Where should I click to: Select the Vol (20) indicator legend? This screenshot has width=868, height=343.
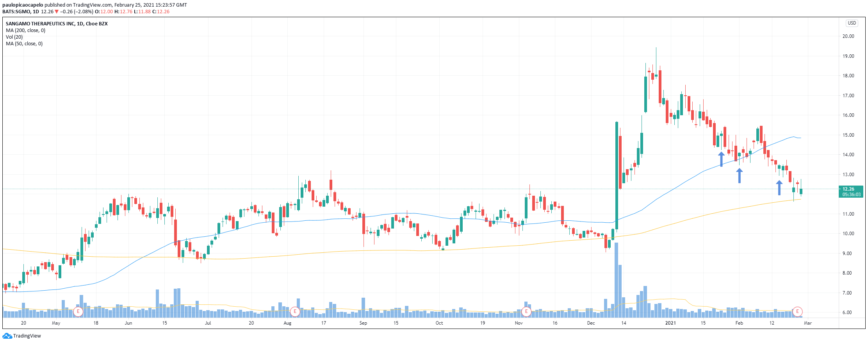14,37
